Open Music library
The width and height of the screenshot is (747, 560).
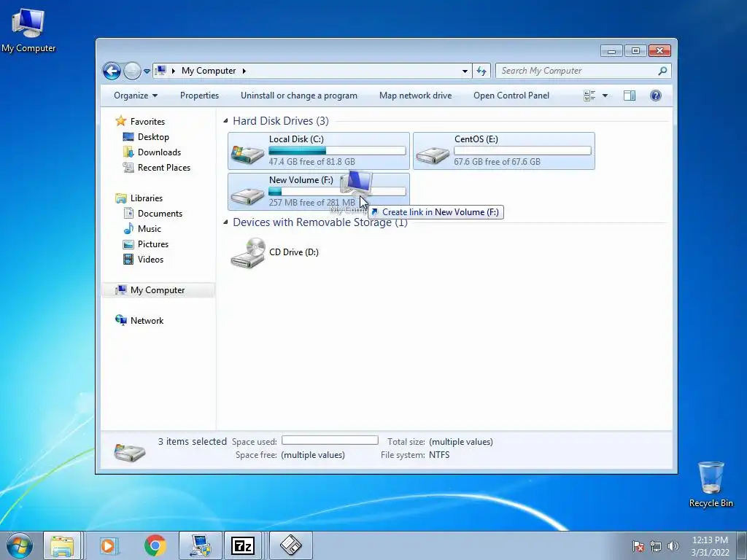pyautogui.click(x=142, y=228)
